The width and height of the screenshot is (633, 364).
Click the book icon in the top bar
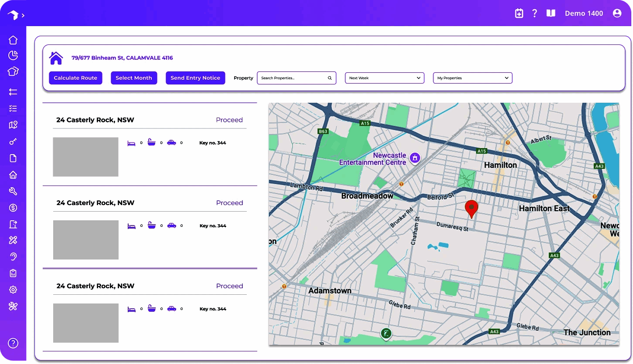[x=551, y=13]
